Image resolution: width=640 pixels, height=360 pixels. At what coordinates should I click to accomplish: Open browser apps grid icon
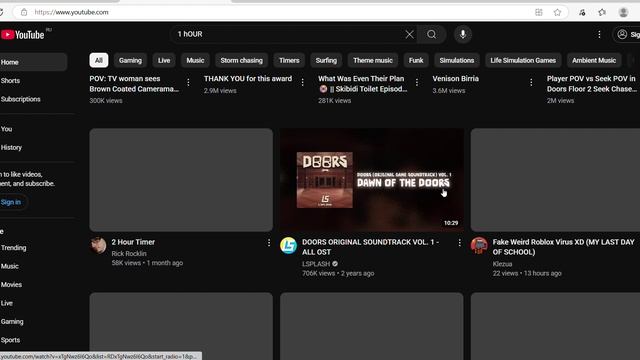(x=539, y=12)
